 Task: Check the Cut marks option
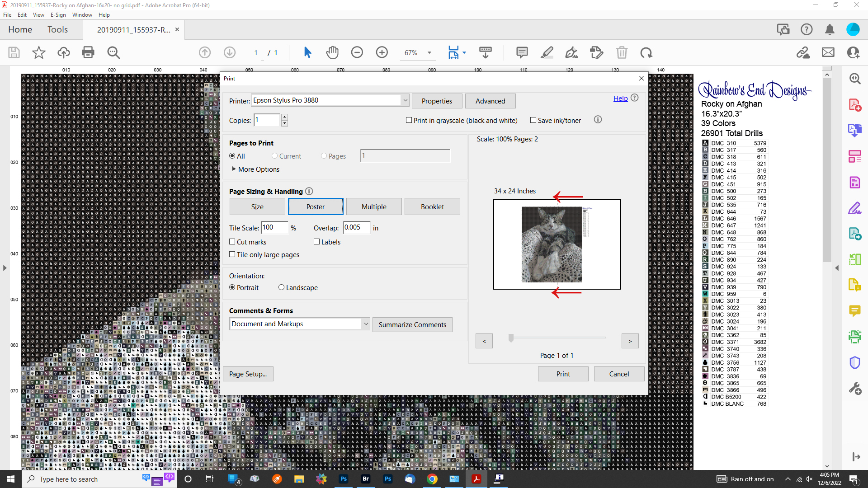[233, 242]
